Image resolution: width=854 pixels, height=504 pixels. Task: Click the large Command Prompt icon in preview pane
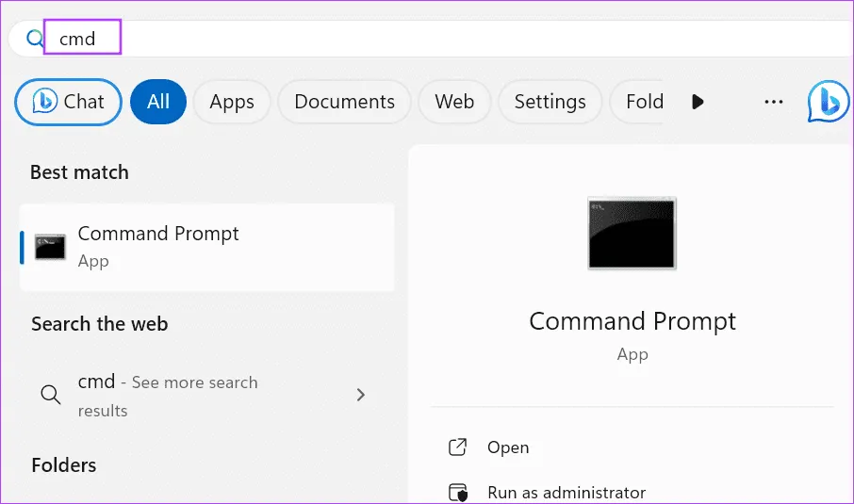click(632, 234)
